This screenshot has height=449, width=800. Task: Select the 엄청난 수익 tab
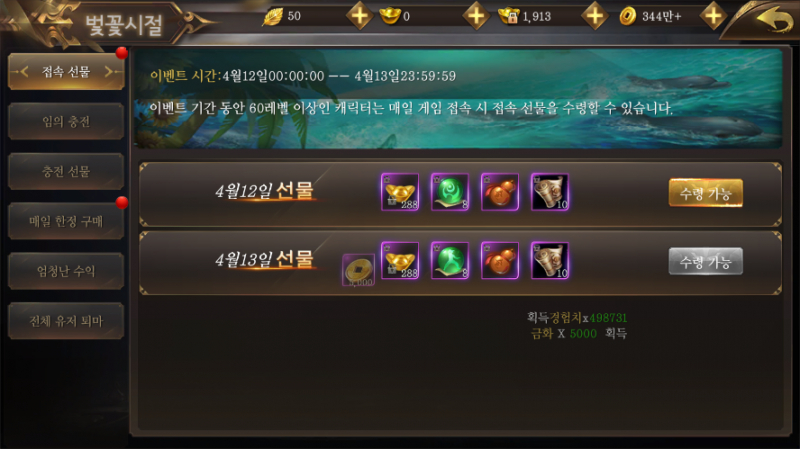(x=66, y=271)
